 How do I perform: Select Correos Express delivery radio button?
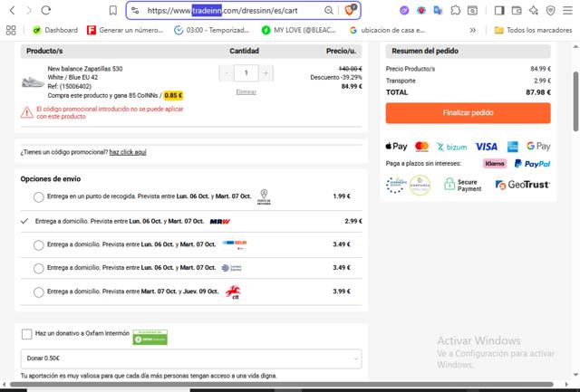click(38, 268)
